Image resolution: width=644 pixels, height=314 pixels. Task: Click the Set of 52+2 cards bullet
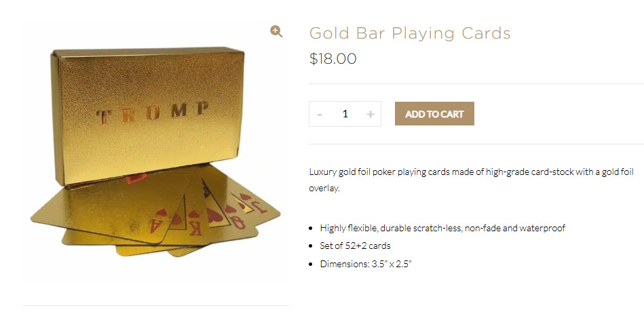(x=355, y=246)
